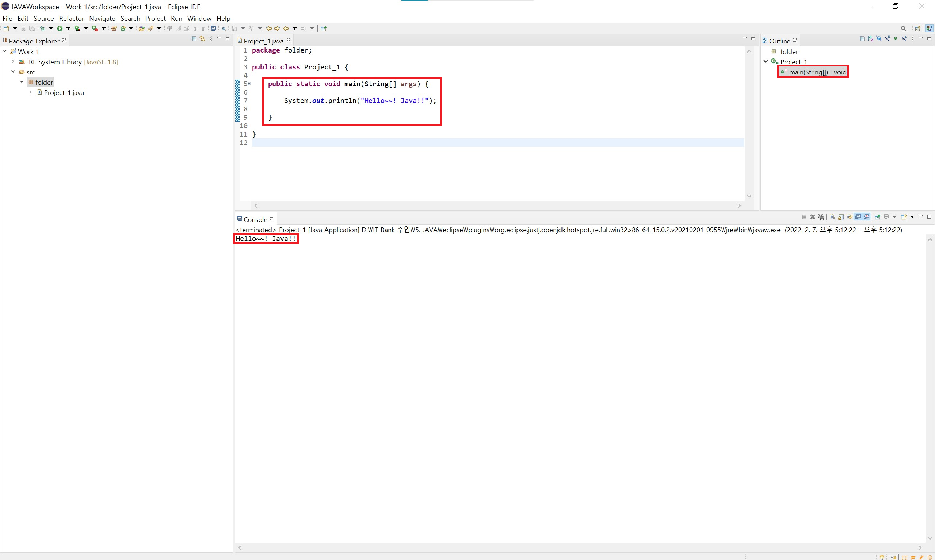The image size is (935, 560).
Task: Click the New Java Package icon
Action: 114,28
